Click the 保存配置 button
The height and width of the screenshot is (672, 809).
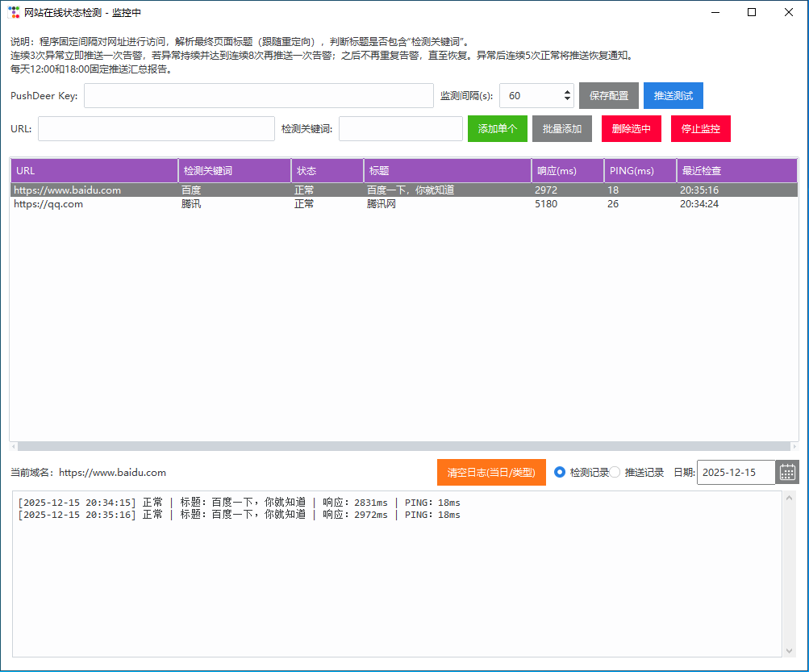609,95
